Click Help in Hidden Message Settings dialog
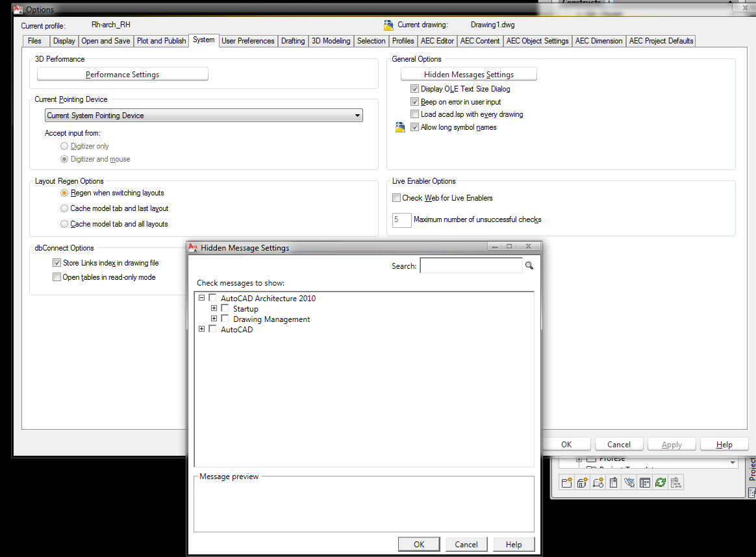756x557 pixels. pos(514,544)
